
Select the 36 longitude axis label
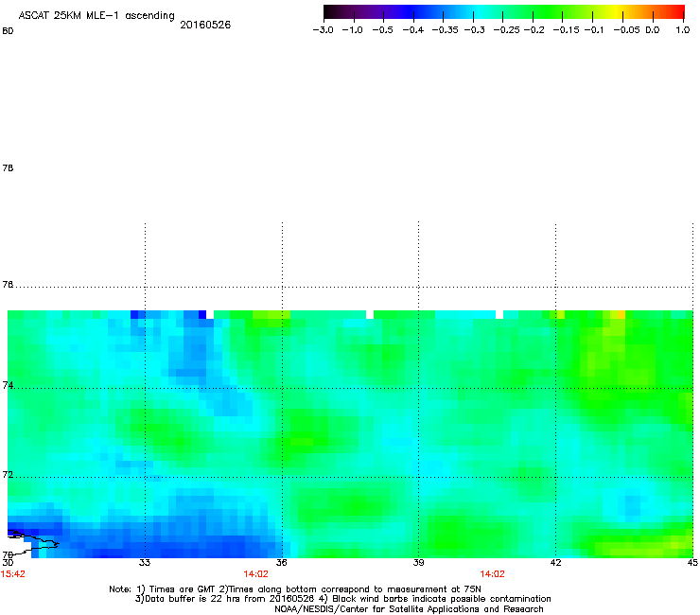pyautogui.click(x=282, y=563)
